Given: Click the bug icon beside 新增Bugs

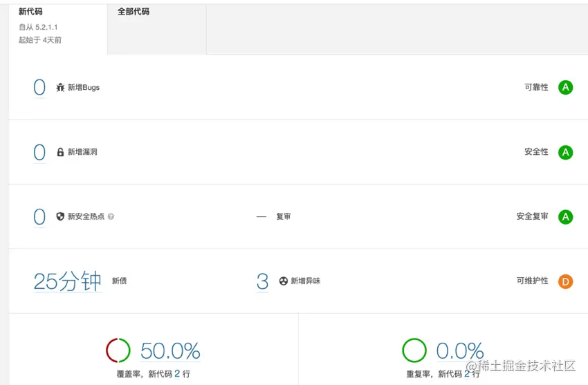Looking at the screenshot, I should point(60,88).
